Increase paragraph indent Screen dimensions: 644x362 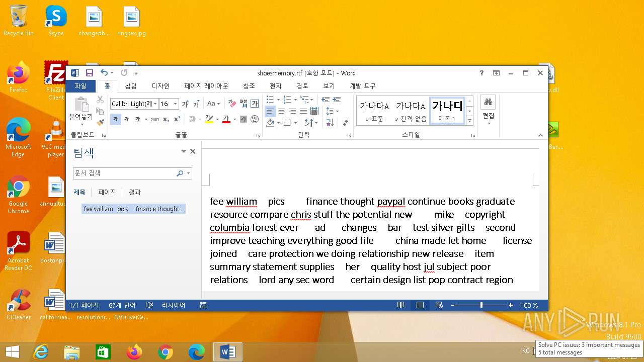tap(337, 100)
